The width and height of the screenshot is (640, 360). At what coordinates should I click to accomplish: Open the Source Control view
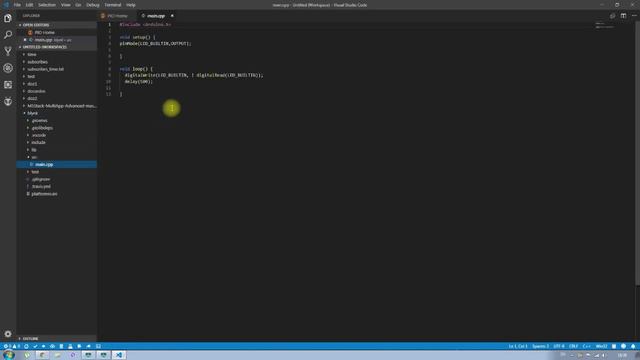pos(8,51)
